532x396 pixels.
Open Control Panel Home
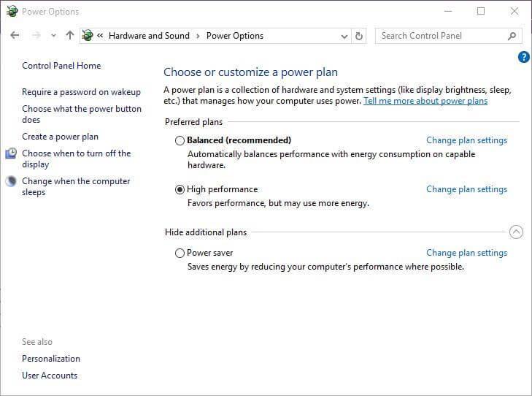(61, 66)
